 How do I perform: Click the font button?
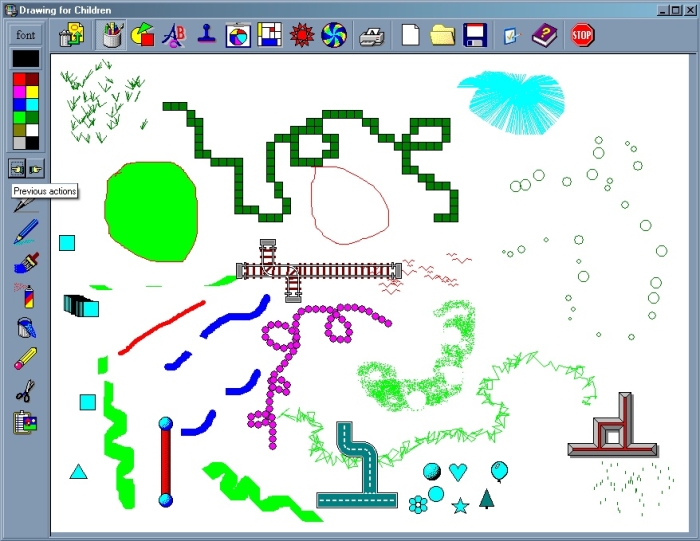(25, 35)
